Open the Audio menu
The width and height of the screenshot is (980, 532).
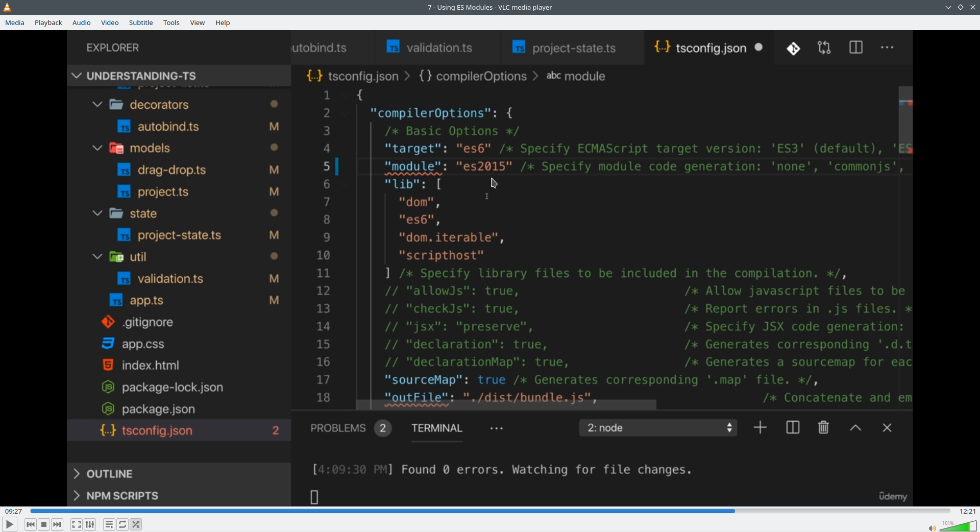point(82,23)
